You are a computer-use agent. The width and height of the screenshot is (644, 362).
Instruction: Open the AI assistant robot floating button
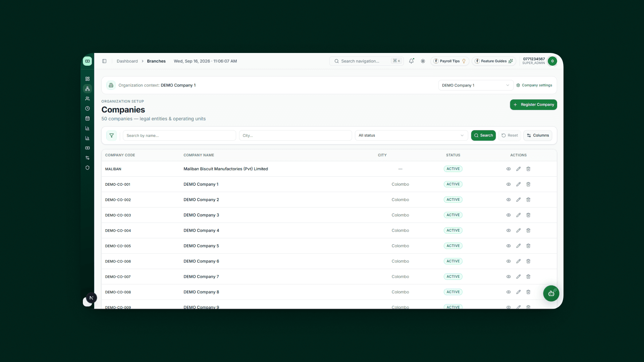[x=551, y=293]
